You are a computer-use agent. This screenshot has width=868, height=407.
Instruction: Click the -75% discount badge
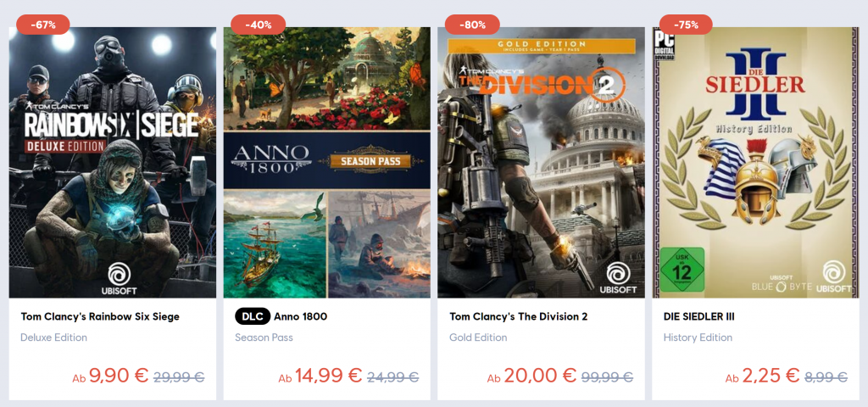[686, 25]
